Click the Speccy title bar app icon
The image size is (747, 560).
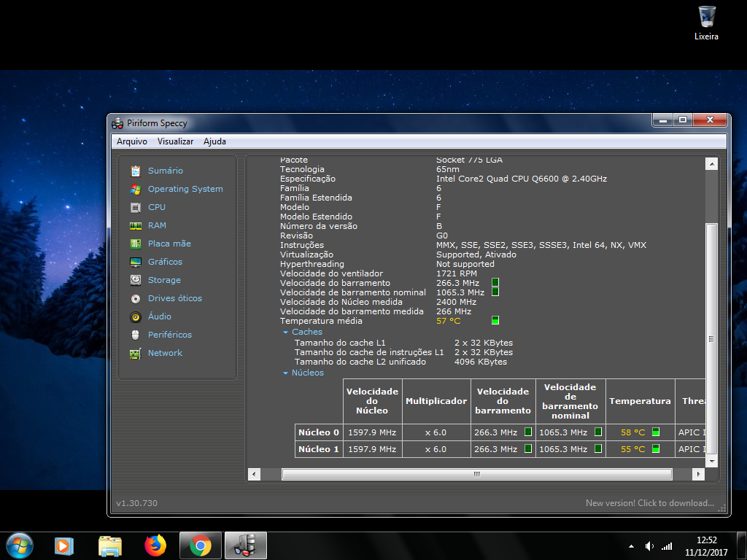(117, 124)
